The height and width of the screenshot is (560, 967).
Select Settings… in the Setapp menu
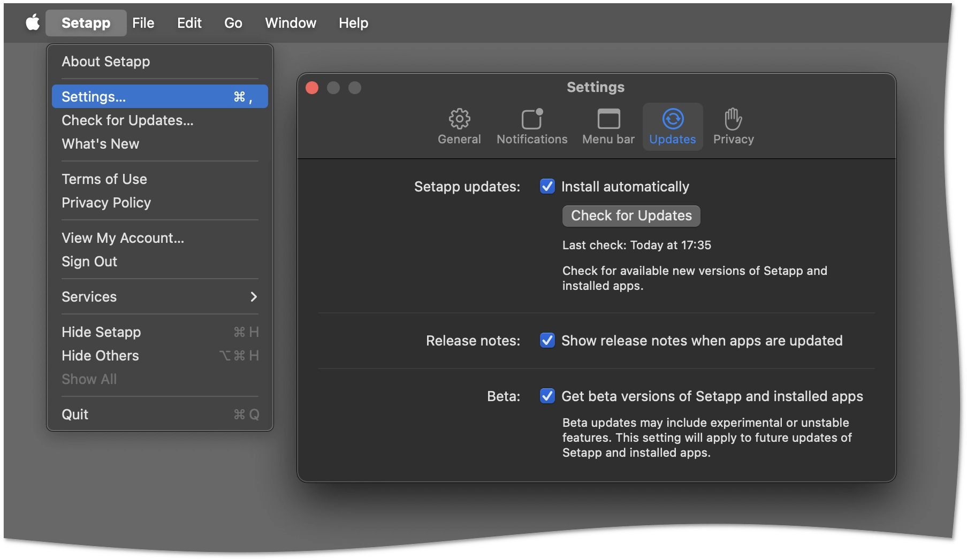(x=160, y=97)
